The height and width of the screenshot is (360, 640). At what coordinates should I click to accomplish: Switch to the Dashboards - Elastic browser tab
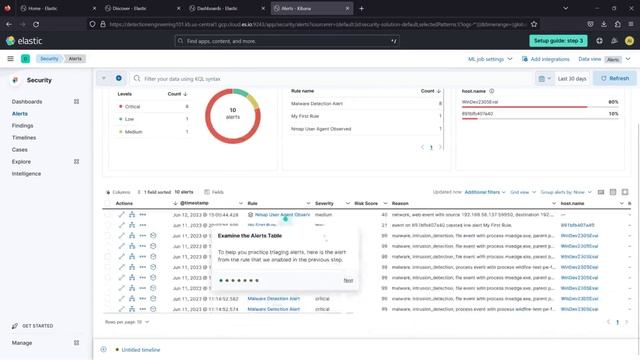tap(226, 8)
